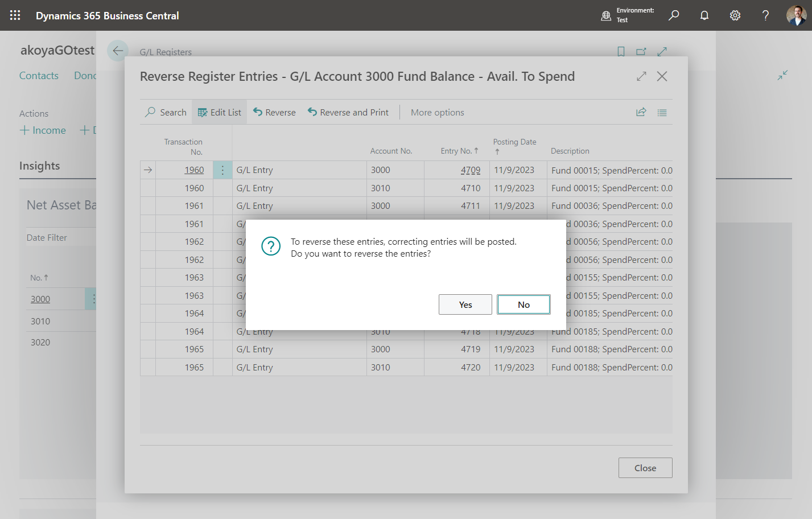
Task: Open row menu for transaction 1960
Action: pos(222,170)
